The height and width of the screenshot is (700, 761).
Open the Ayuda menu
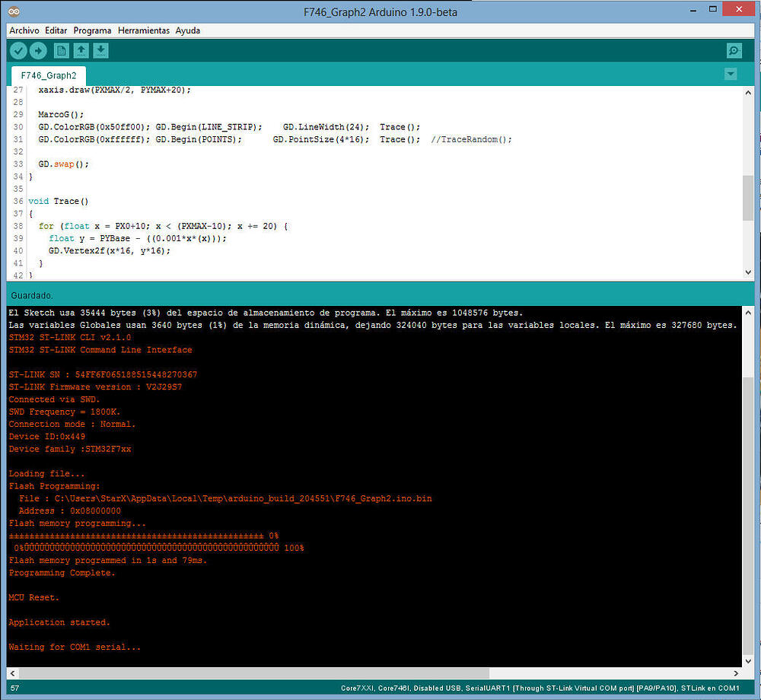(187, 30)
